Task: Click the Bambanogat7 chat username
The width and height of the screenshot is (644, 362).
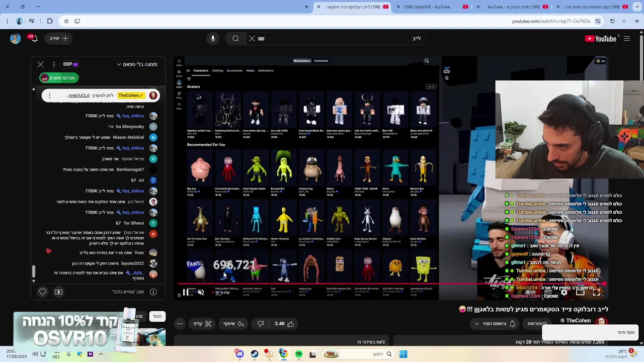Action: pos(130,169)
